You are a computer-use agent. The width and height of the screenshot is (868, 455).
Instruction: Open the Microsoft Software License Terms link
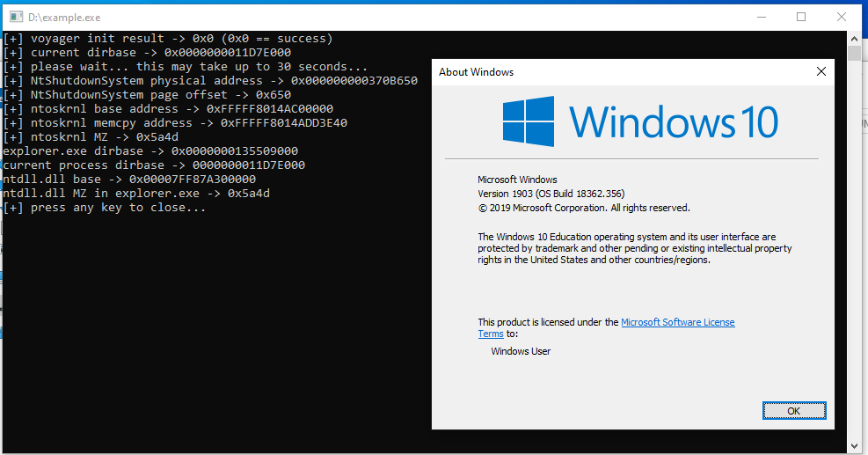pyautogui.click(x=677, y=323)
